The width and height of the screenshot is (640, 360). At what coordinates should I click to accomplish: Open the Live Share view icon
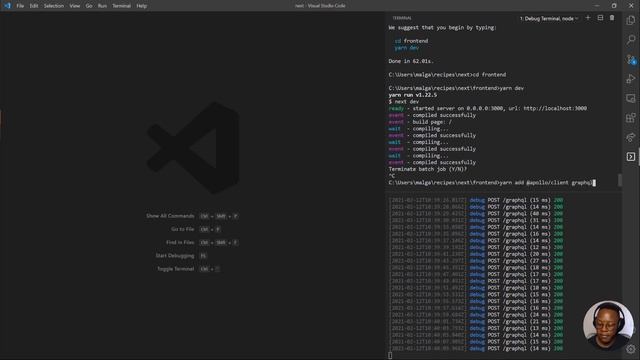point(631,137)
